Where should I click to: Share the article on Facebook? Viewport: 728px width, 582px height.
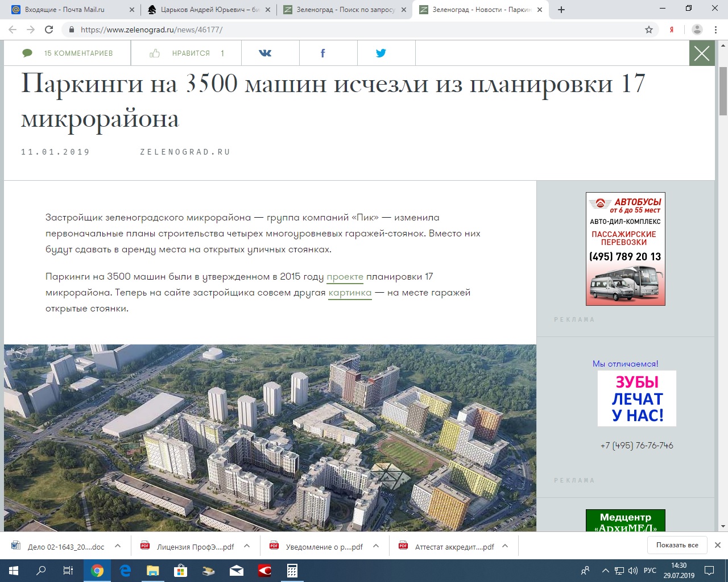322,53
